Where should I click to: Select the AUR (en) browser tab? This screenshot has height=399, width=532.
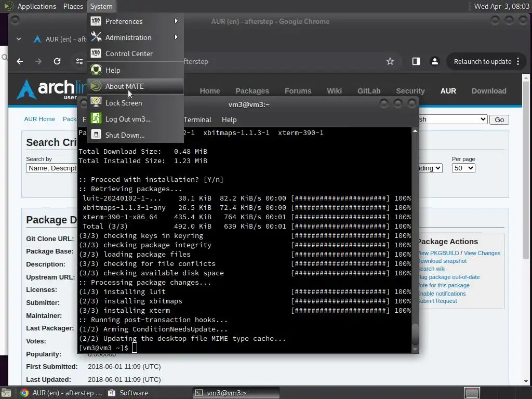tap(59, 39)
